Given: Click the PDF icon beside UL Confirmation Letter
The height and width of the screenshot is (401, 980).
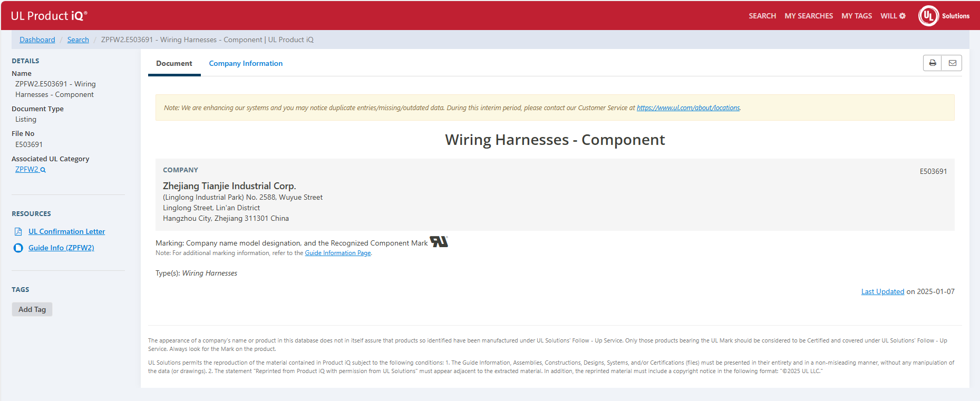Looking at the screenshot, I should coord(18,232).
